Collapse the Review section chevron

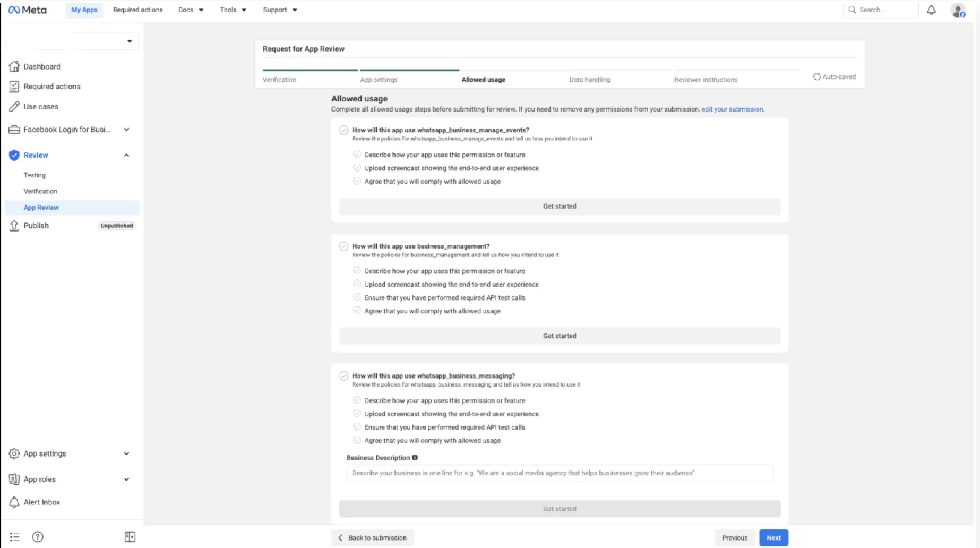point(126,155)
